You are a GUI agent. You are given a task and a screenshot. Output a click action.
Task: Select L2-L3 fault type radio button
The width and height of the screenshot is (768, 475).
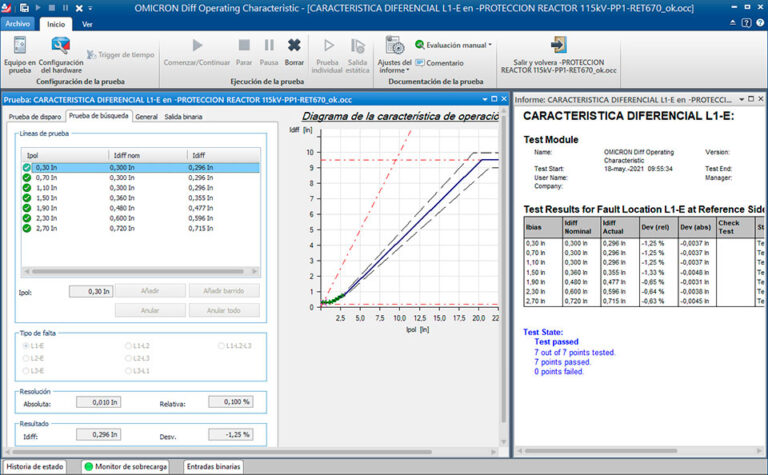[x=128, y=358]
